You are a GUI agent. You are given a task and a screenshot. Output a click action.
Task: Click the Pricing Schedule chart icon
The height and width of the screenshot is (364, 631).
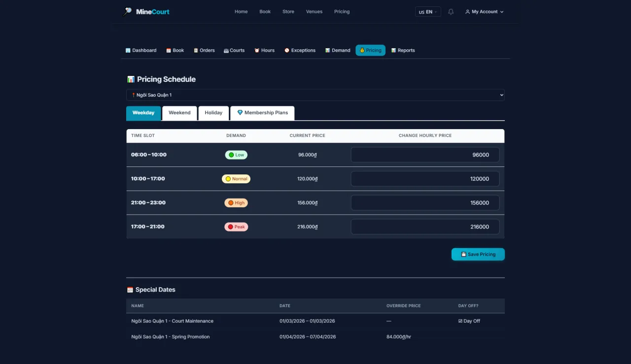click(131, 79)
